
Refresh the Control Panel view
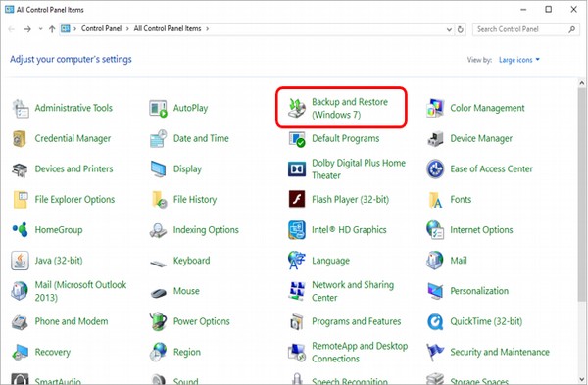461,29
